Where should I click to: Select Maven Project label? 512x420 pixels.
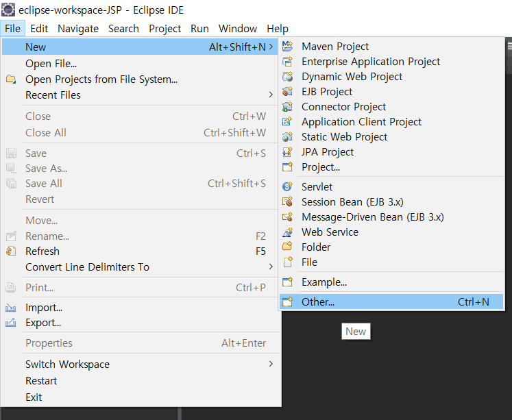pos(335,47)
